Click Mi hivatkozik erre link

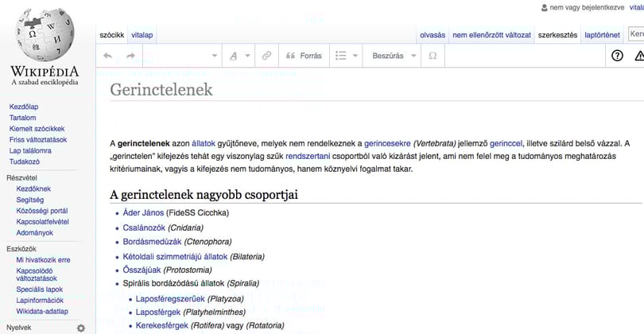click(x=43, y=259)
